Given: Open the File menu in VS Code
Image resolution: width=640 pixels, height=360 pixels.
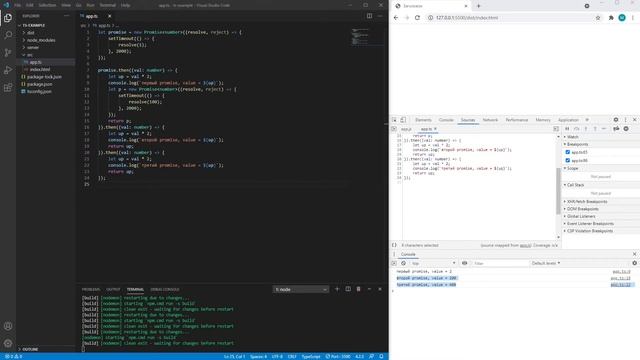Looking at the screenshot, I should coord(18,5).
